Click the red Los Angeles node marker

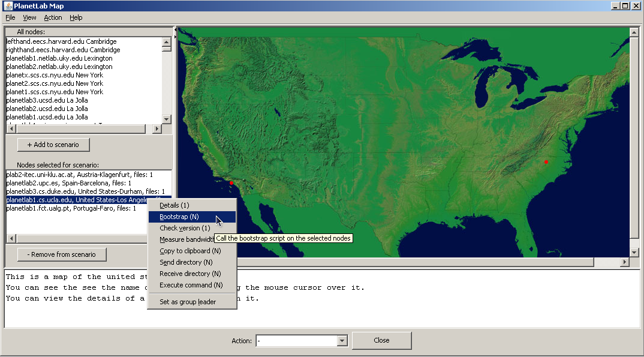click(231, 183)
